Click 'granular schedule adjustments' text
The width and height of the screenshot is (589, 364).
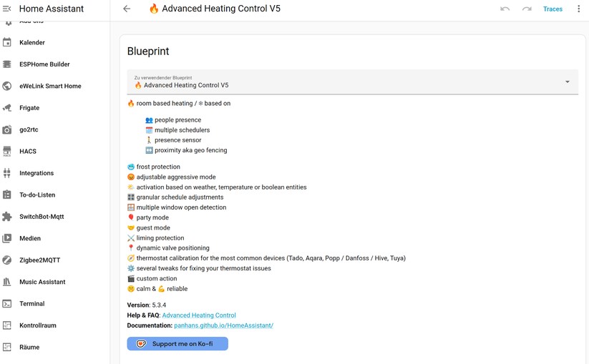tap(180, 197)
